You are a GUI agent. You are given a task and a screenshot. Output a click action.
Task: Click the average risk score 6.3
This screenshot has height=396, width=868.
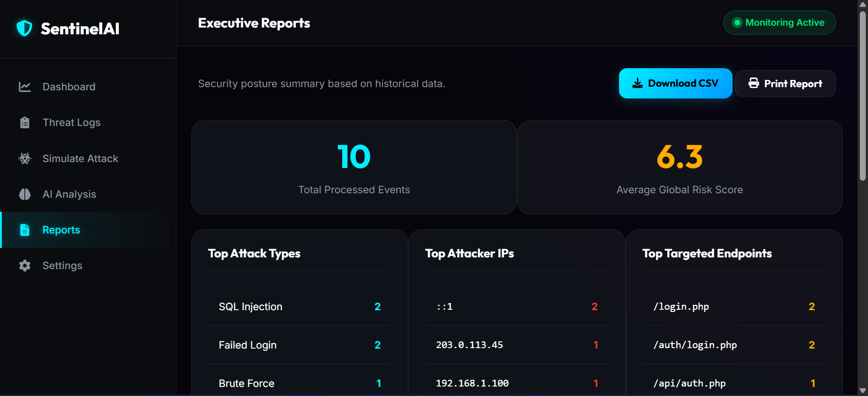679,157
